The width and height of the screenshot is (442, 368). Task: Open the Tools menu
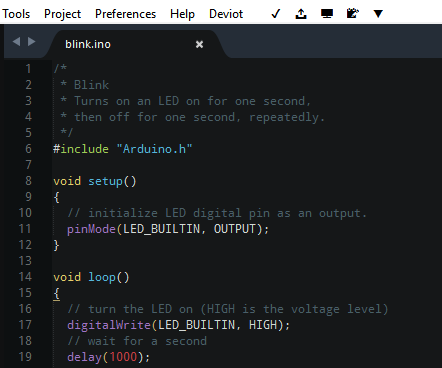pos(16,14)
